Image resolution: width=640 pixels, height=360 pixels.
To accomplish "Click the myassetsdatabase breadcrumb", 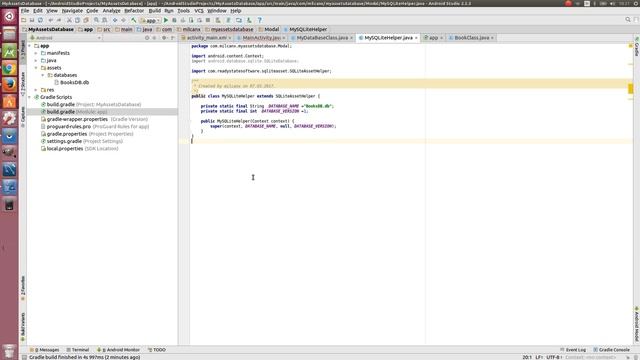I will point(229,29).
